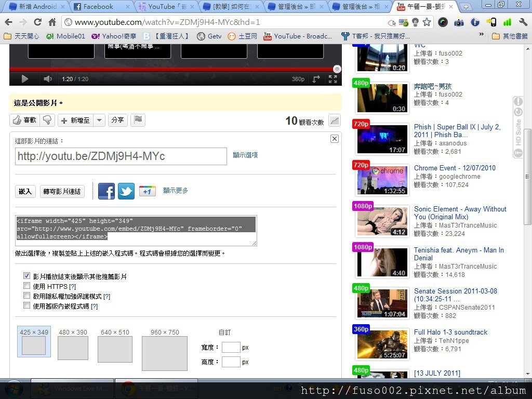The height and width of the screenshot is (399, 532).
Task: Open the Mobile01 bookmark
Action: click(65, 36)
